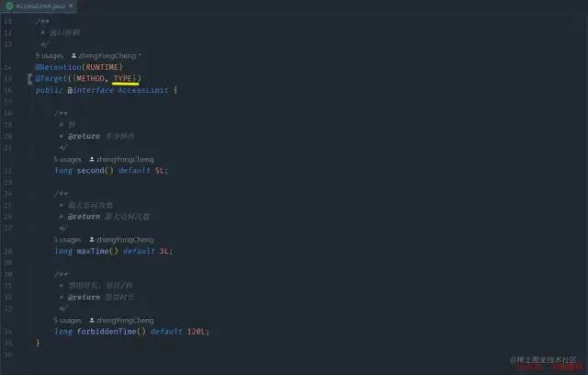
Task: Close the AccessLimit.java tab
Action: (x=71, y=6)
